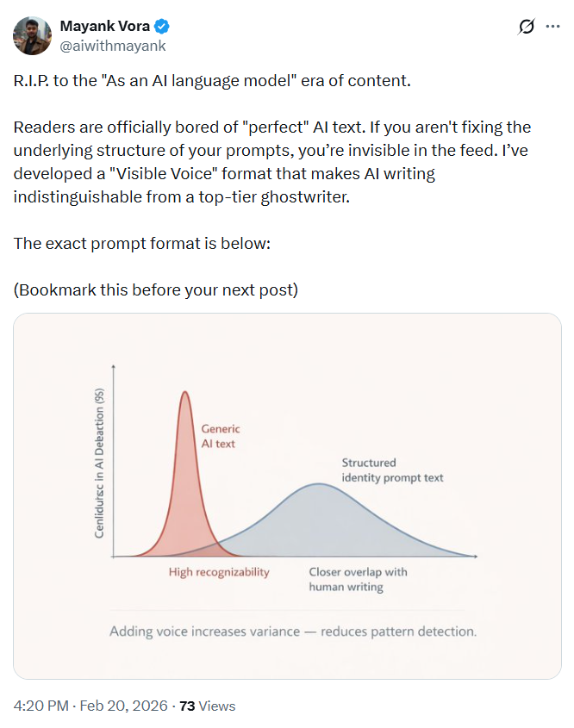Click 'Closer overlap with human writing' label
This screenshot has width=574, height=728.
pos(358,579)
